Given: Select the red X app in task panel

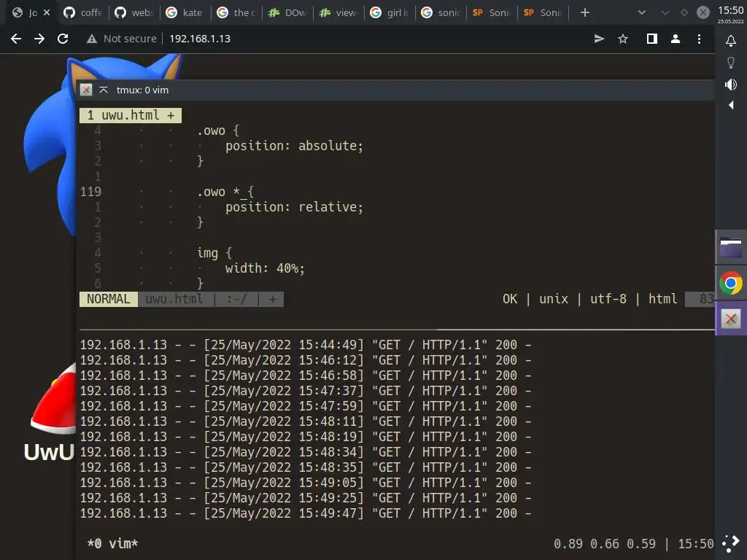Looking at the screenshot, I should [x=731, y=319].
